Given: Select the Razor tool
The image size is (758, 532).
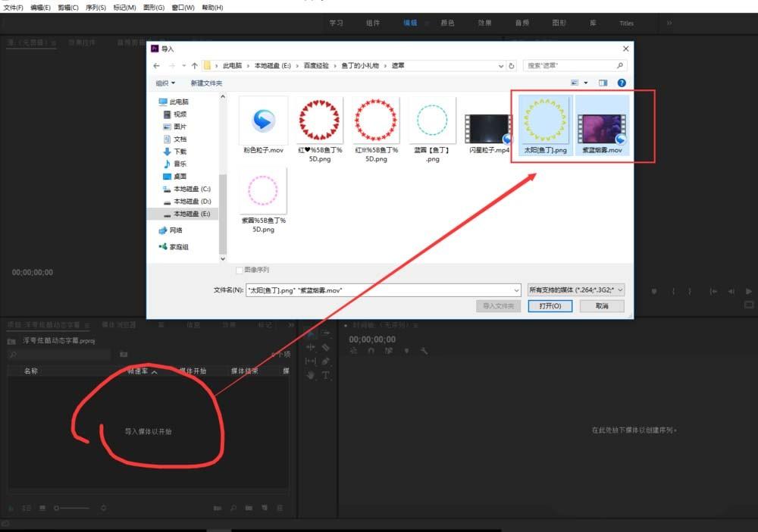Looking at the screenshot, I should click(326, 346).
